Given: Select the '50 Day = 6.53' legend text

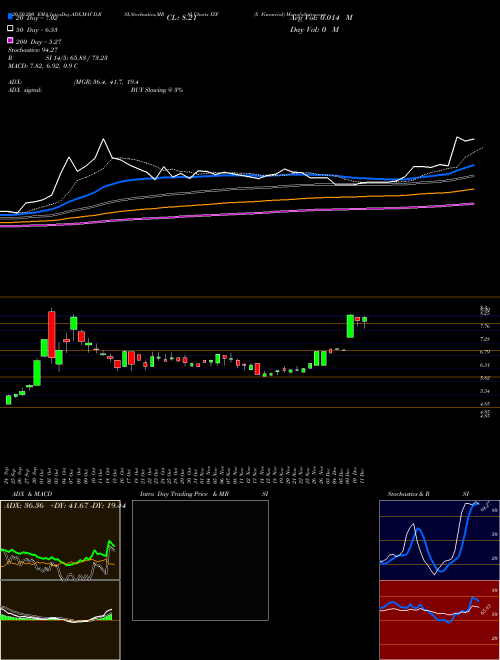Looking at the screenshot, I should 37,29.
